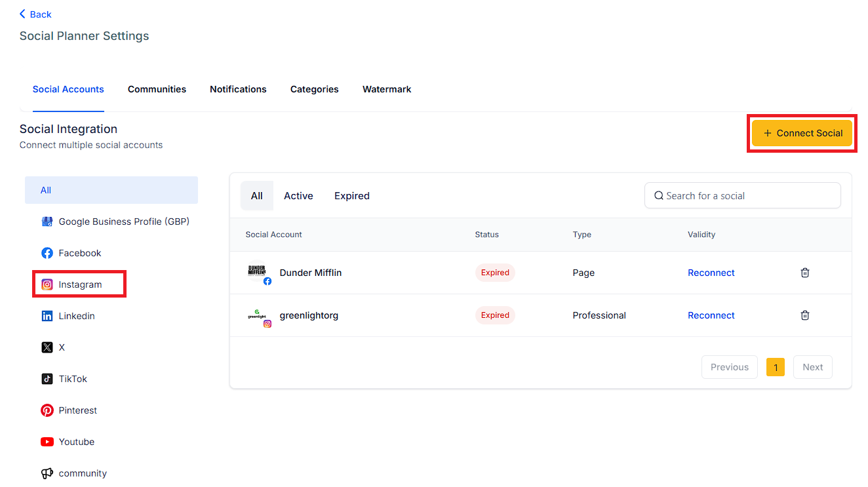Open the Notifications tab
868x487 pixels.
tap(238, 89)
